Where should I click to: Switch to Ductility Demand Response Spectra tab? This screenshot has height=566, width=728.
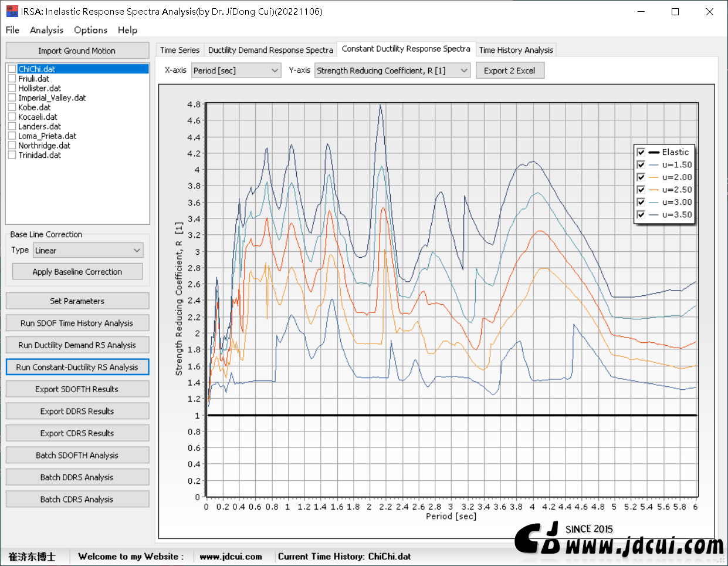point(270,50)
